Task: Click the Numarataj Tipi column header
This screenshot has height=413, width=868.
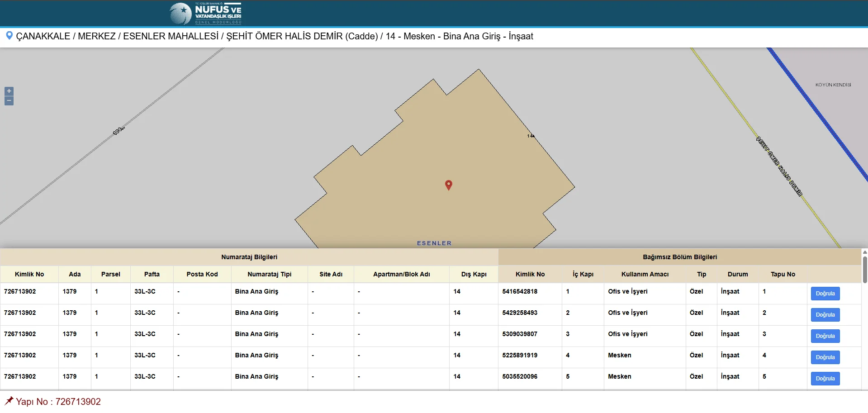Action: [269, 274]
